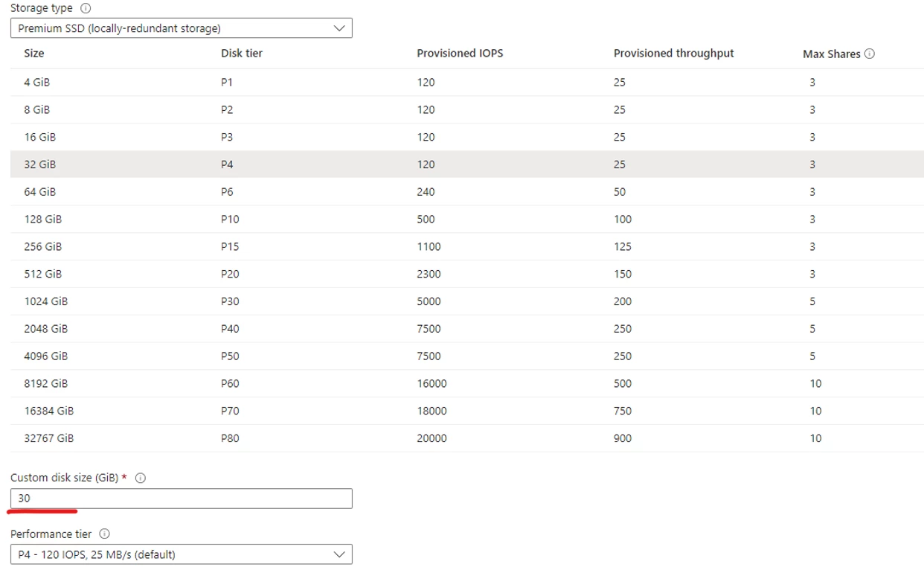Click the P6 disk tier cell
924x567 pixels.
tap(227, 192)
